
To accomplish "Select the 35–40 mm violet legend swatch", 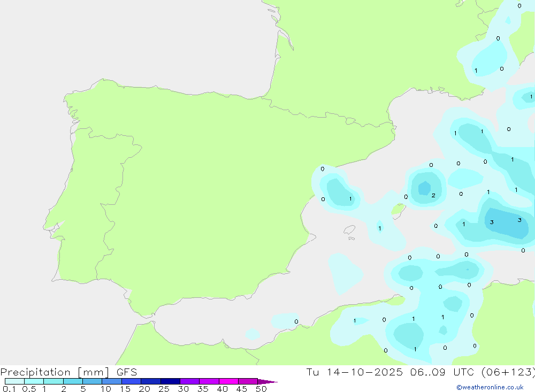I will (209, 381).
